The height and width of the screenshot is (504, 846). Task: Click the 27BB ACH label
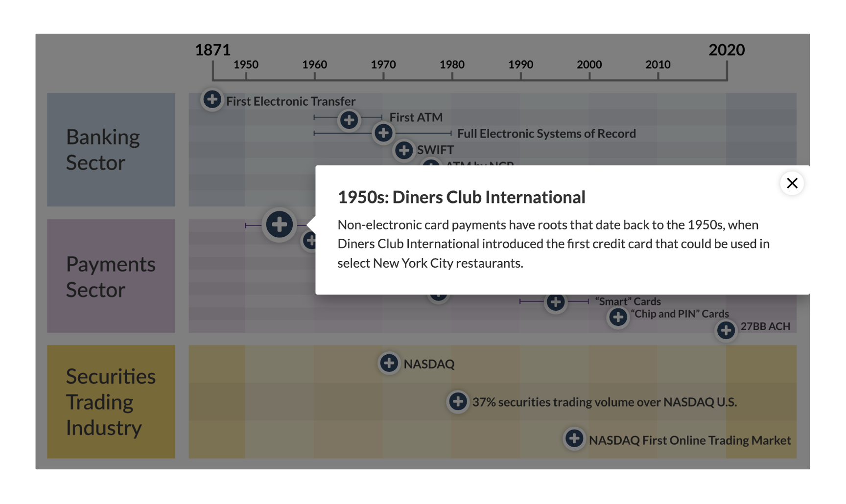[765, 326]
